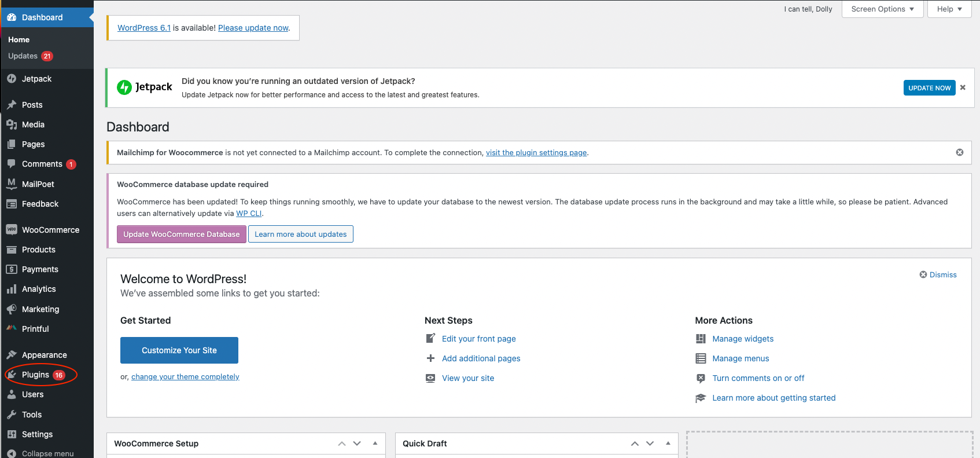The image size is (980, 458).
Task: Toggle the WooCommerce Setup panel closed
Action: (x=375, y=444)
